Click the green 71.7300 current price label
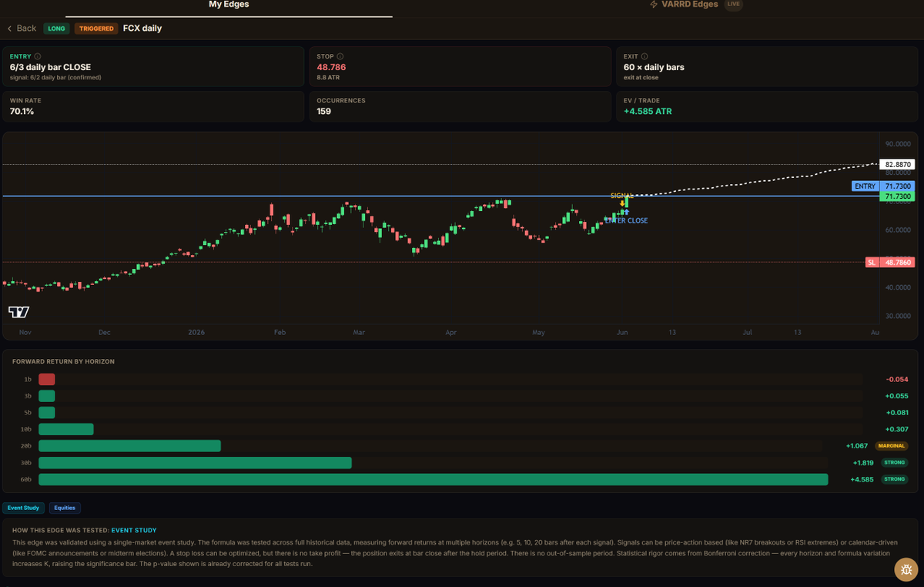Image resolution: width=924 pixels, height=587 pixels. (898, 197)
